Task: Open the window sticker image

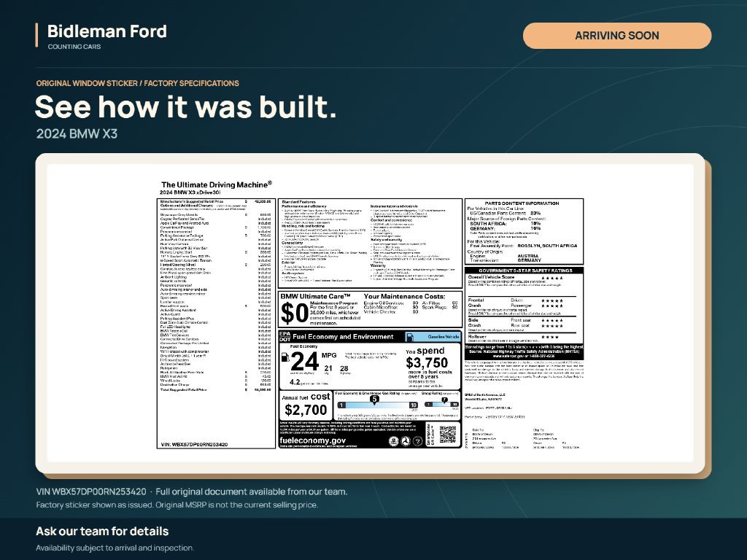Action: (x=370, y=314)
